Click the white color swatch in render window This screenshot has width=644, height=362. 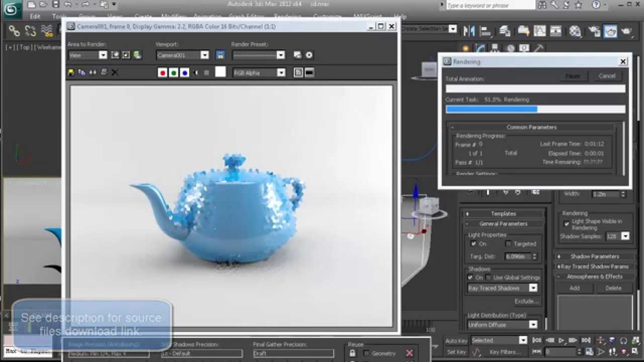220,72
